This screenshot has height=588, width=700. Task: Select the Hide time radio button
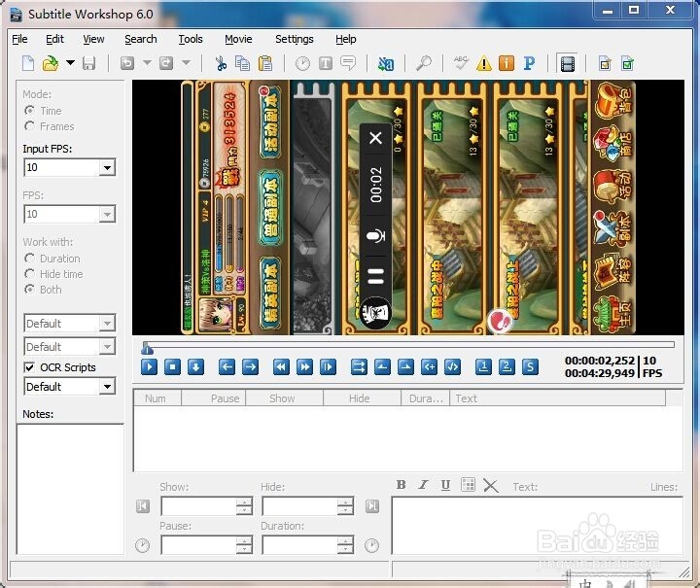[x=29, y=274]
